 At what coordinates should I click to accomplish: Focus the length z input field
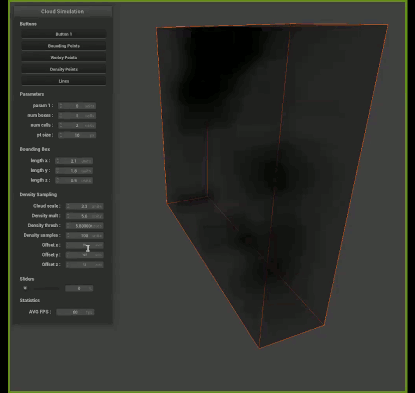point(74,180)
